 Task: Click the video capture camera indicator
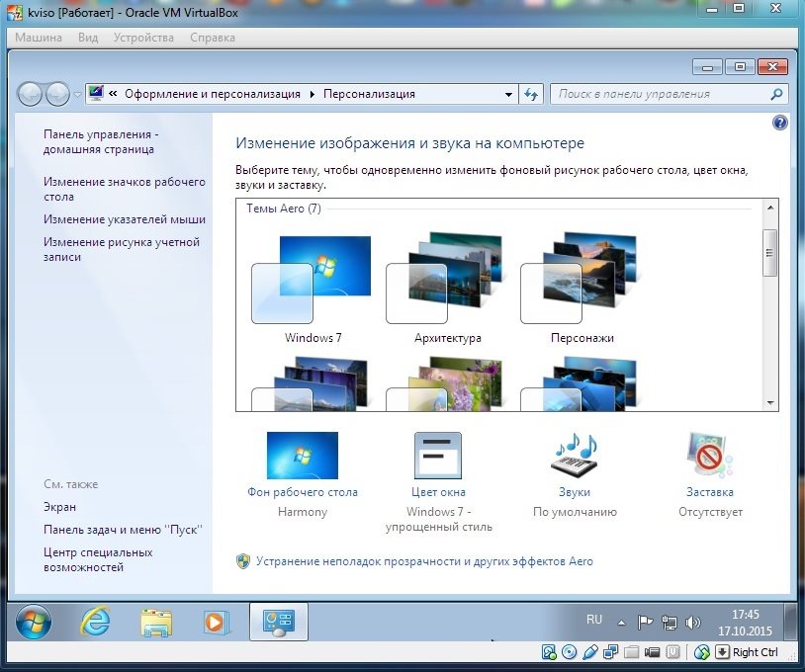(x=652, y=652)
